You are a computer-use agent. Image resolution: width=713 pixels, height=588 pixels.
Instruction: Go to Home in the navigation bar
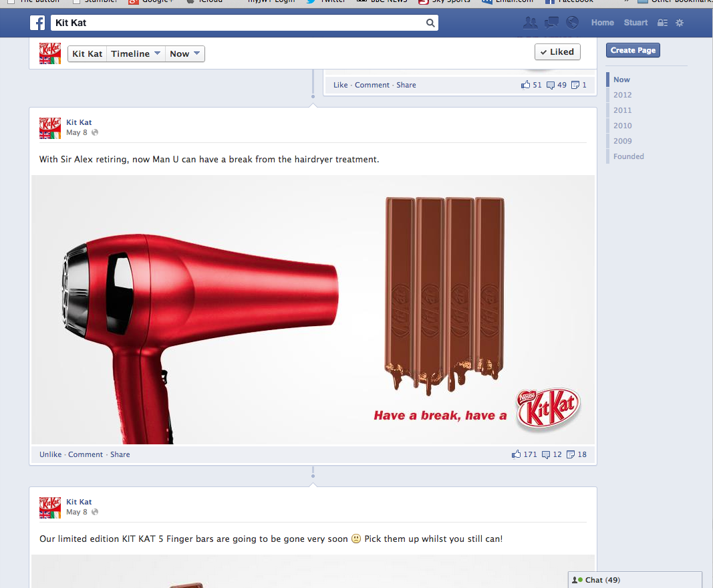coord(602,22)
